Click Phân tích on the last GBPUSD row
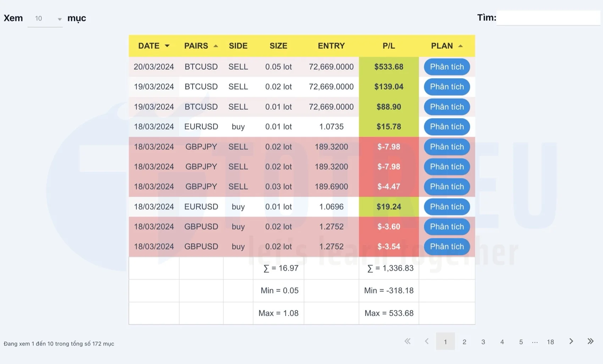 click(x=447, y=247)
